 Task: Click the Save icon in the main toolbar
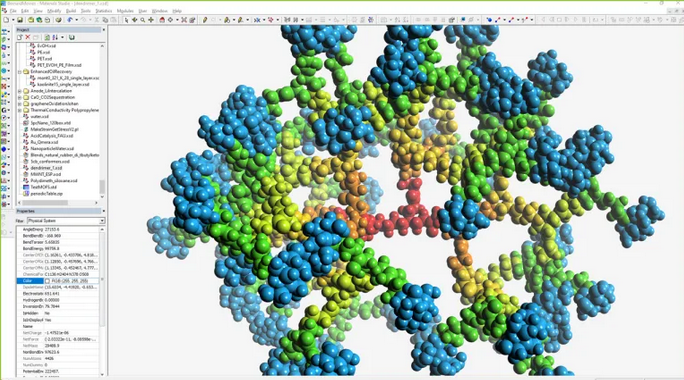coord(20,20)
